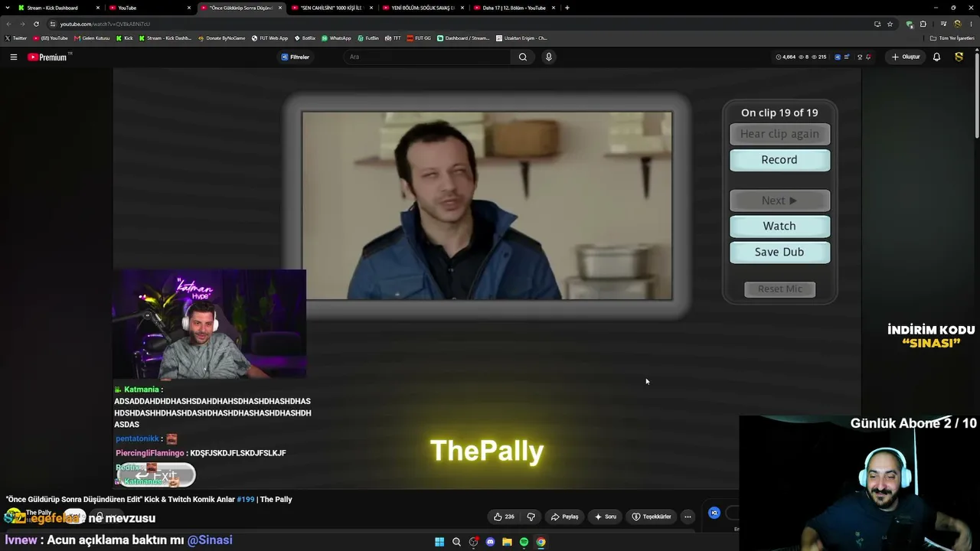The image size is (980, 551).
Task: Open the YouTube guide hamburger menu
Action: 13,57
